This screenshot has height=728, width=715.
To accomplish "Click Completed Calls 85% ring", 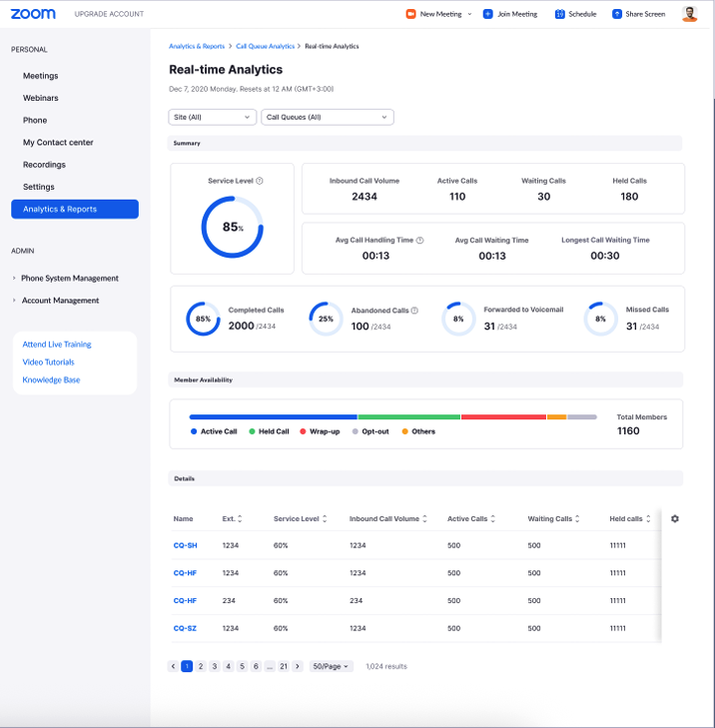I will tap(203, 319).
